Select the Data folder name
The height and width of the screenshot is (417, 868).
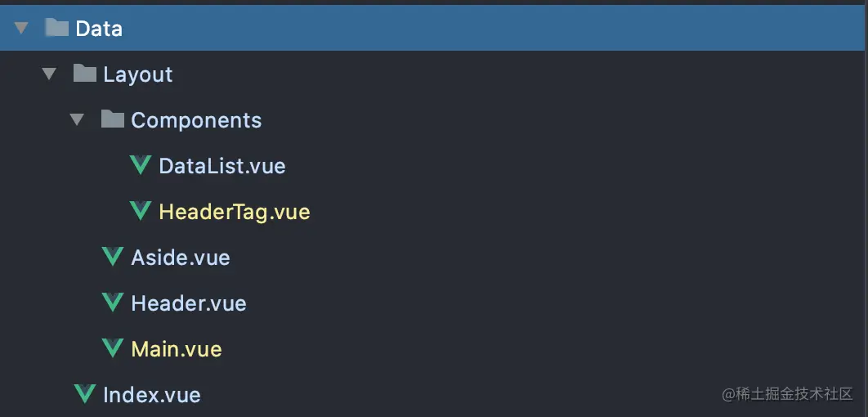pos(99,29)
